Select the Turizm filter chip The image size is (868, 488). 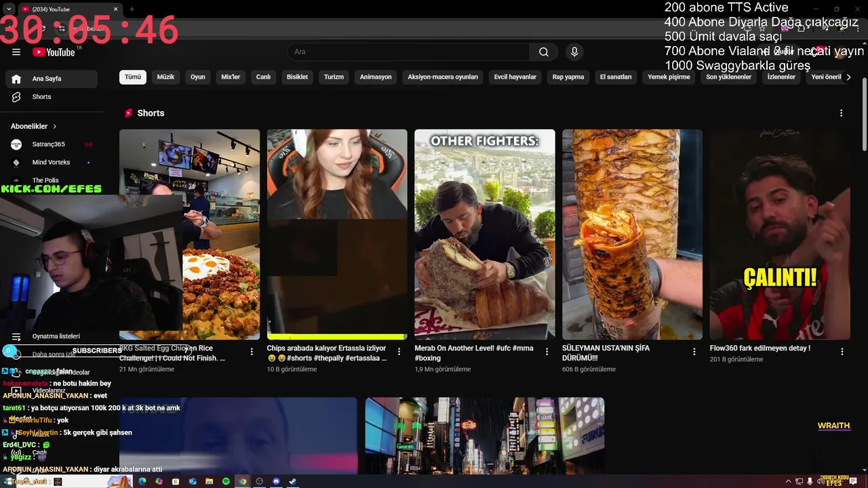334,77
